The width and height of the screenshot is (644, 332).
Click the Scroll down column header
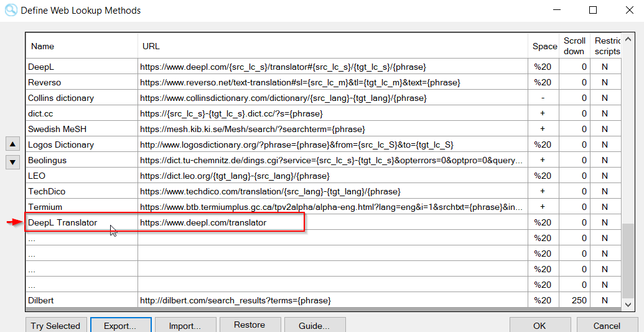(574, 46)
